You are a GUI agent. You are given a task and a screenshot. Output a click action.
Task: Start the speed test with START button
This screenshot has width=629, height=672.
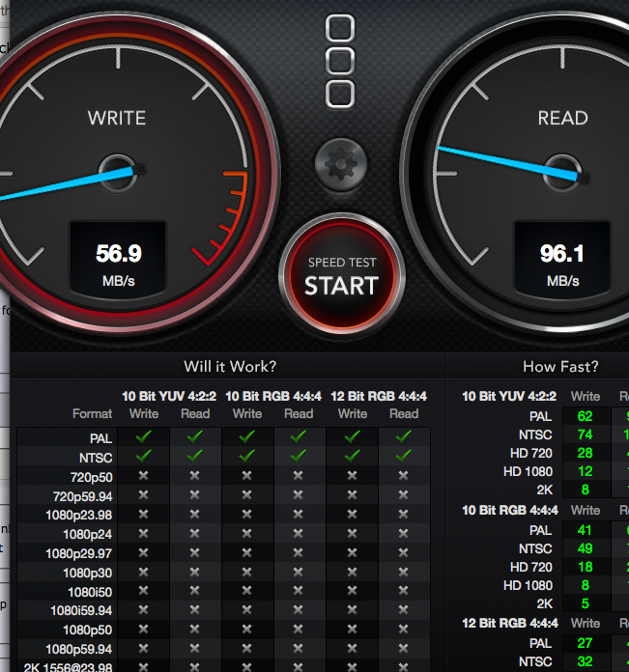pos(342,275)
